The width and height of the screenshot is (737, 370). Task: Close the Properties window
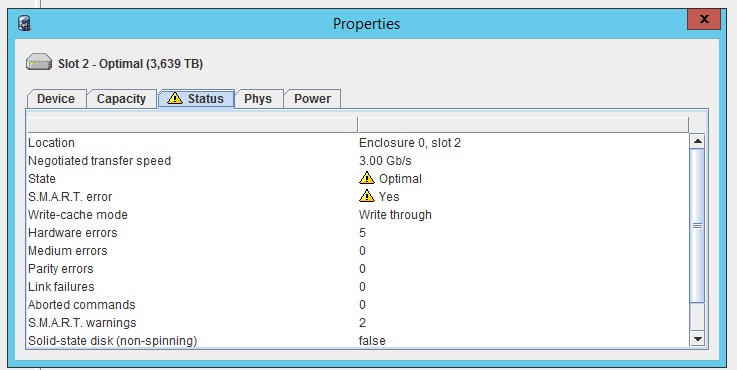pos(704,20)
